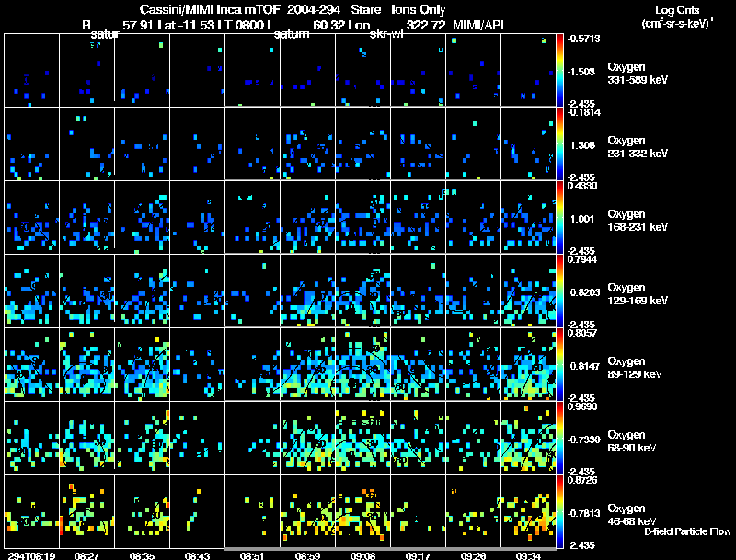This screenshot has width=736, height=560.
Task: Click the '57.91' radial distance value
Action: [139, 25]
